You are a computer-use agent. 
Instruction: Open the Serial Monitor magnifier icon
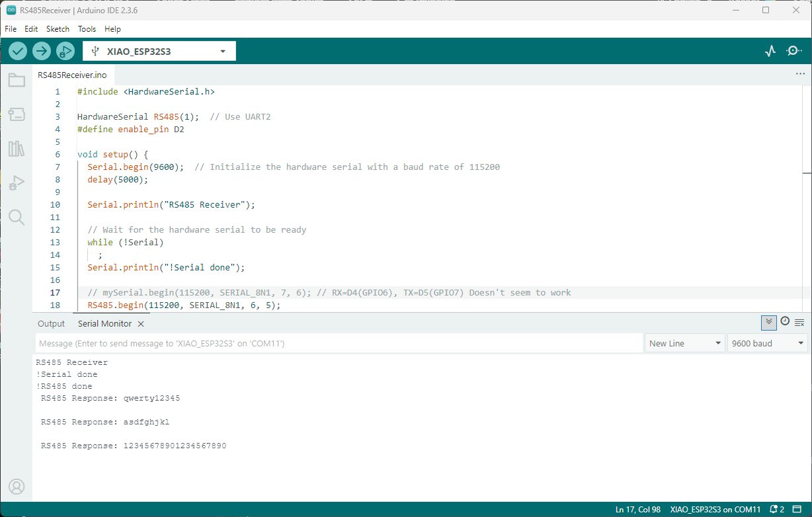click(x=794, y=51)
